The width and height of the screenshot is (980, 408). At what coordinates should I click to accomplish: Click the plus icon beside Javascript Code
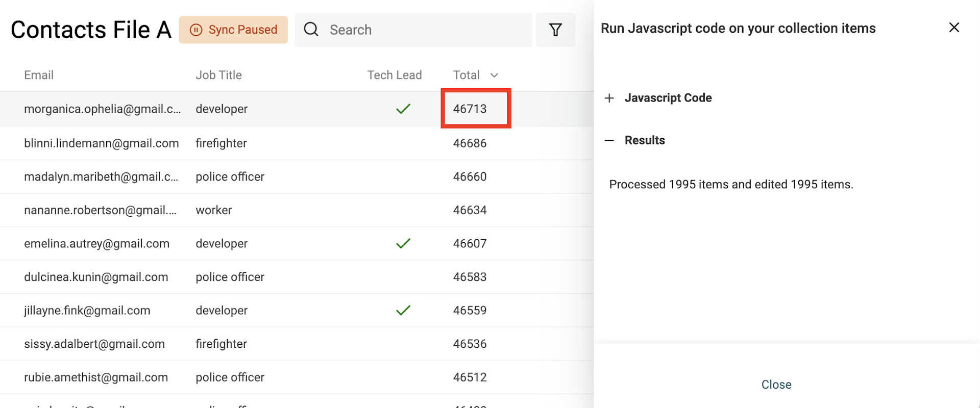coord(609,98)
